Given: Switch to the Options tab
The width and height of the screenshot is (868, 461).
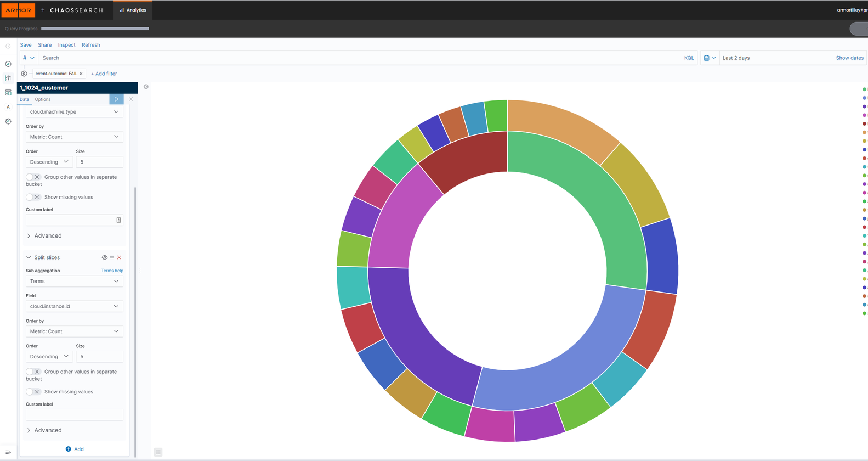Looking at the screenshot, I should tap(43, 99).
